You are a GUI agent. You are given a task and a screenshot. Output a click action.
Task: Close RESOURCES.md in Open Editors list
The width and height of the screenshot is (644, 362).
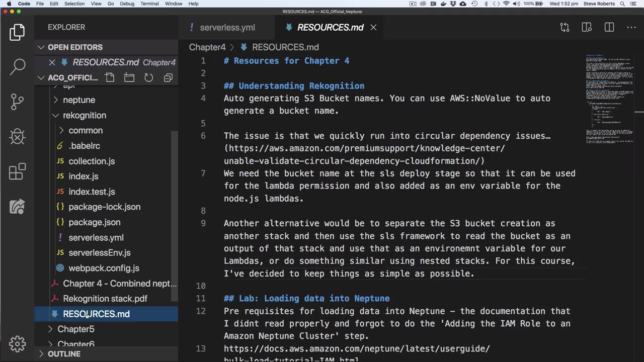[x=52, y=62]
